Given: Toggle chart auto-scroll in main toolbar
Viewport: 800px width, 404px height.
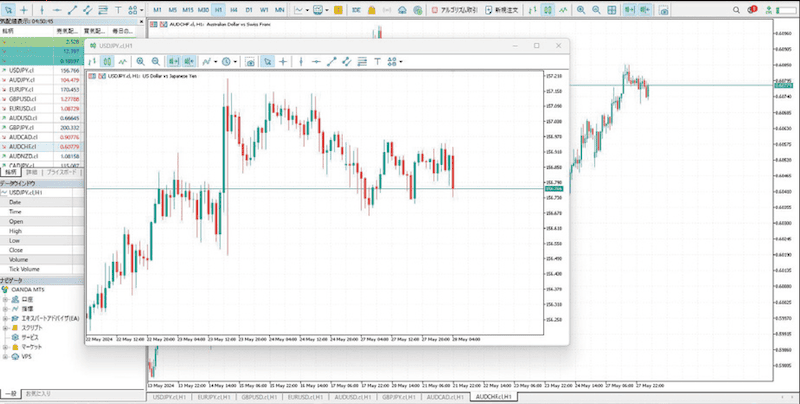Looking at the screenshot, I should click(630, 10).
